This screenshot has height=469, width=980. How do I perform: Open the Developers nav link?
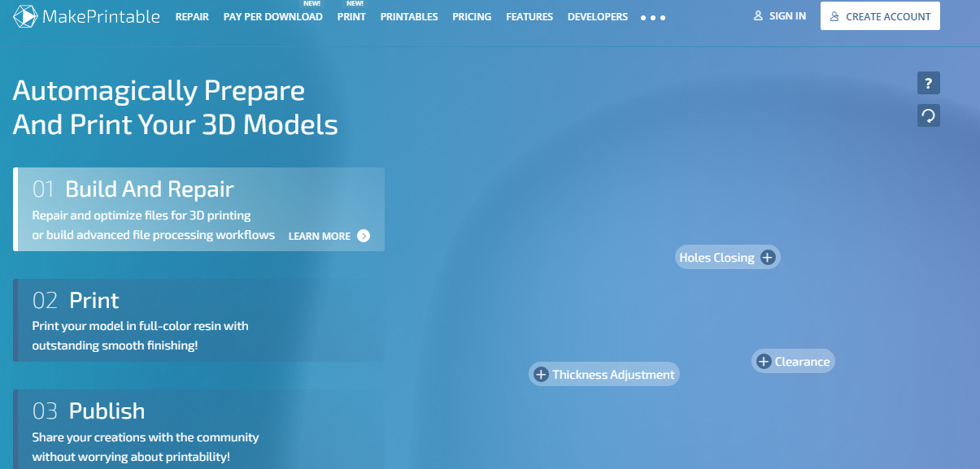point(598,17)
